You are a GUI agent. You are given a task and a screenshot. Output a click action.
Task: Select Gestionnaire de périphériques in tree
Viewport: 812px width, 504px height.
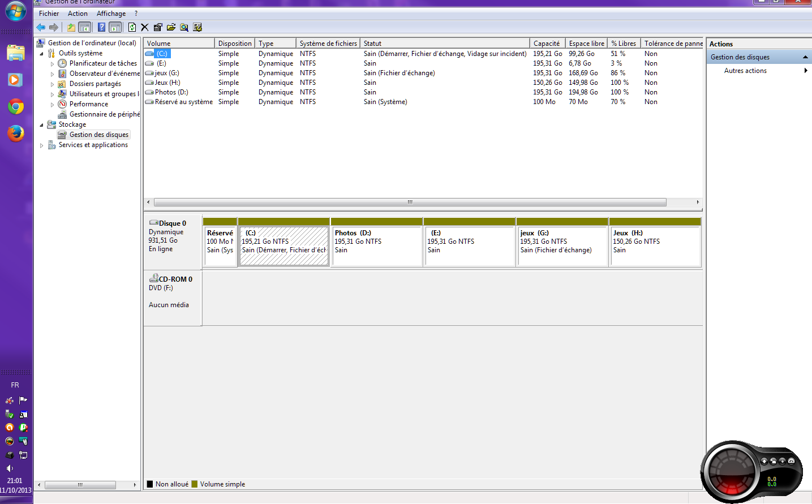pos(104,114)
